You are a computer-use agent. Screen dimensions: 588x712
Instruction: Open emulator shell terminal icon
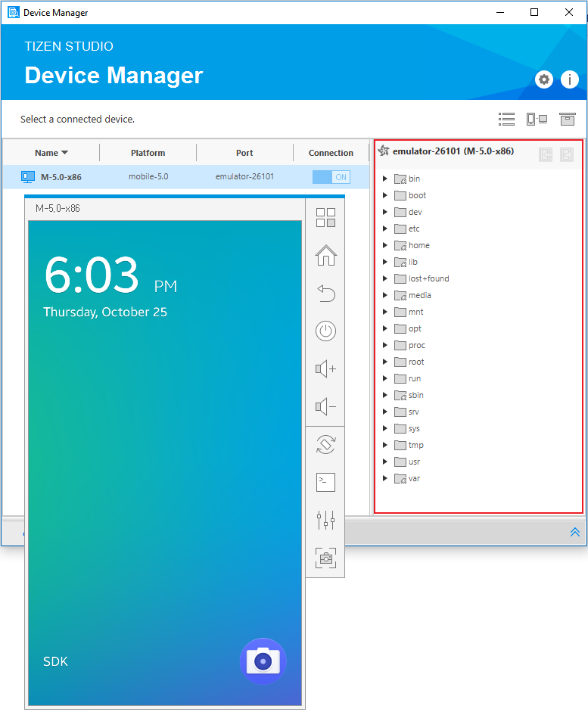(325, 482)
